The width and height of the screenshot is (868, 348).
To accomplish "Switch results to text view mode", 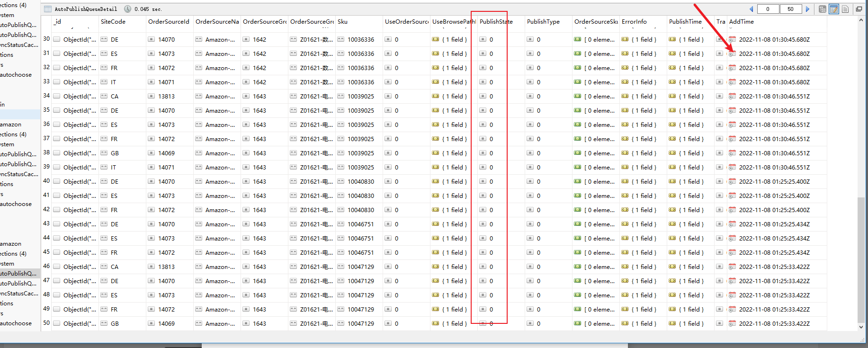I will [845, 9].
